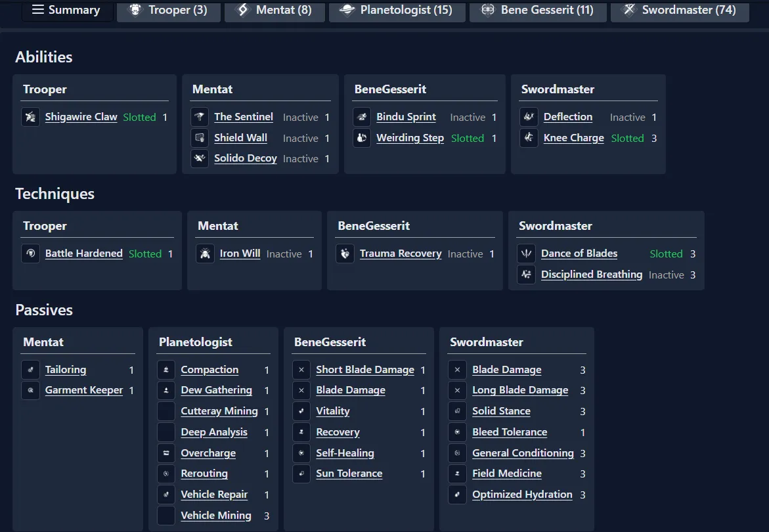Click the Shigawire Claw ability icon

[x=30, y=117]
